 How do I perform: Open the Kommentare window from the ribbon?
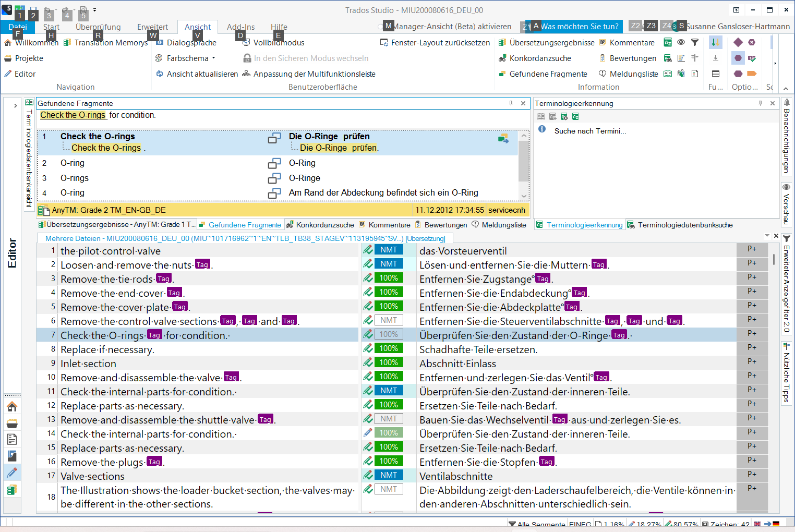pyautogui.click(x=627, y=43)
